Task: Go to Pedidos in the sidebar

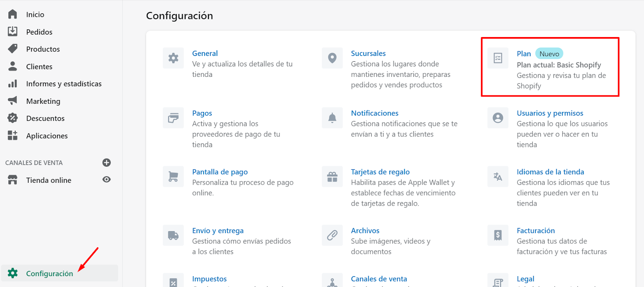Action: tap(39, 32)
